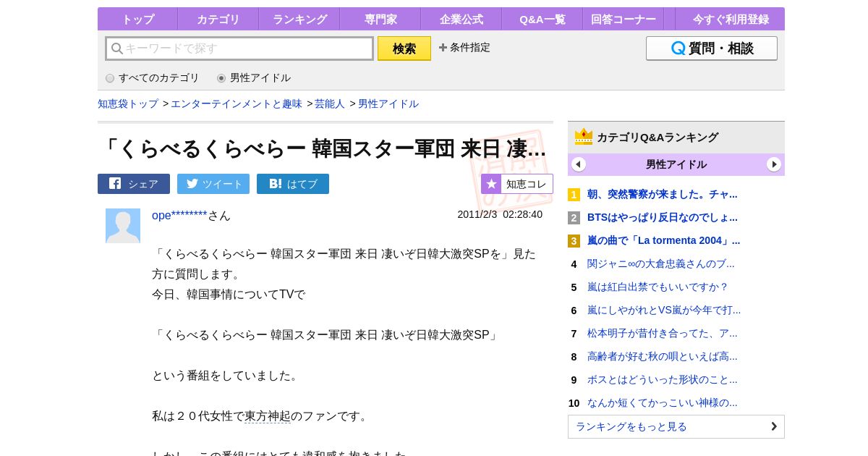Open ranking item なんか短くてかっこいい神様
Viewport: 868px width, 456px height.
(663, 402)
